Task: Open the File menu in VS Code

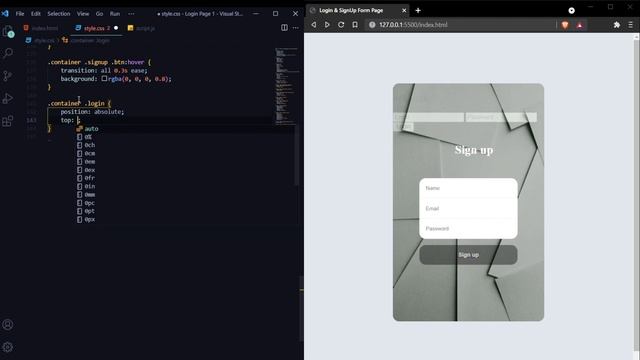Action: [x=20, y=13]
